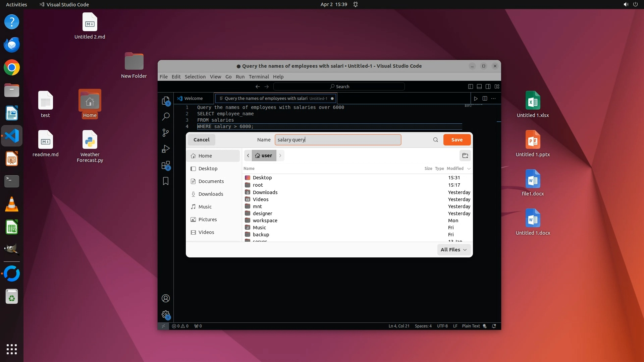Click the Modified column sort arrow
The height and width of the screenshot is (362, 644).
(469, 169)
